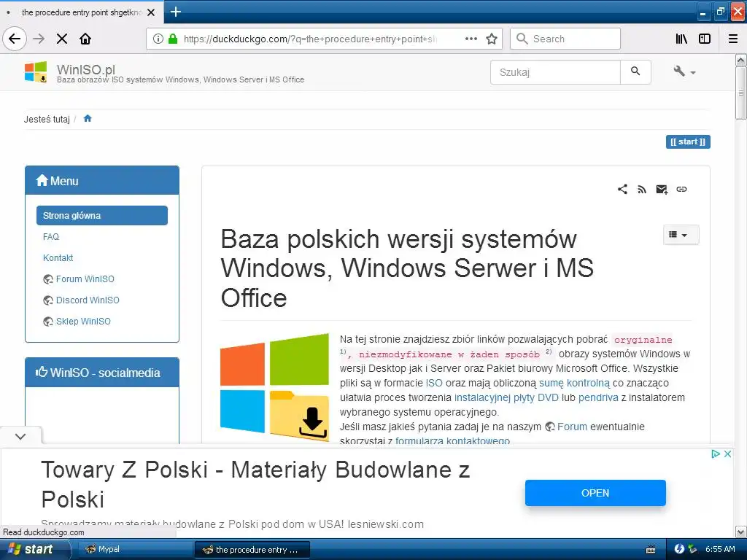Click the page scrollbar up arrow
This screenshot has height=560, width=747.
[x=741, y=60]
